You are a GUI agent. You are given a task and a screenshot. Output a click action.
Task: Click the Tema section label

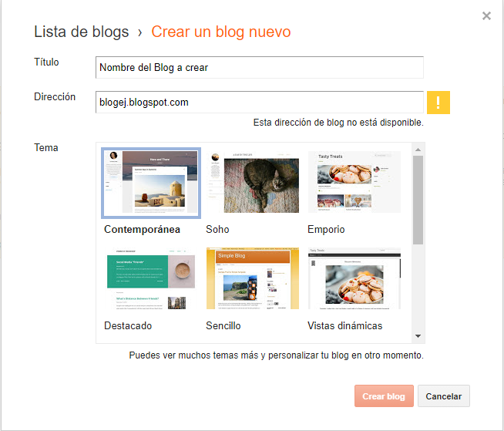[46, 147]
